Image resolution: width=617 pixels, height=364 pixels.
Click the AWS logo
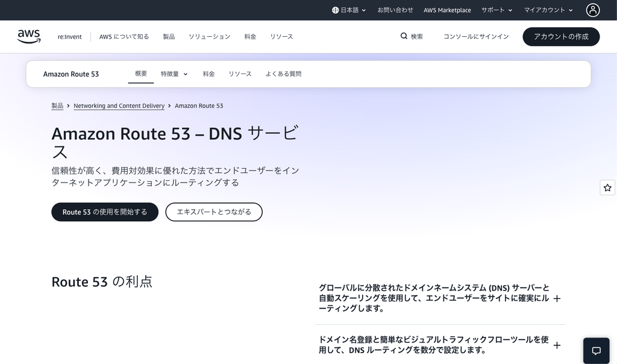point(29,36)
